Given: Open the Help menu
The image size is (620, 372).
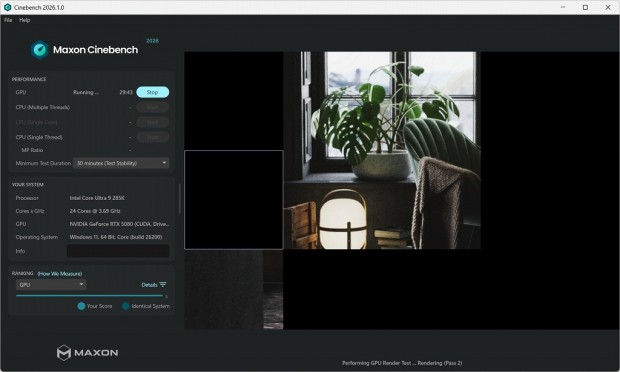Looking at the screenshot, I should pyautogui.click(x=25, y=20).
